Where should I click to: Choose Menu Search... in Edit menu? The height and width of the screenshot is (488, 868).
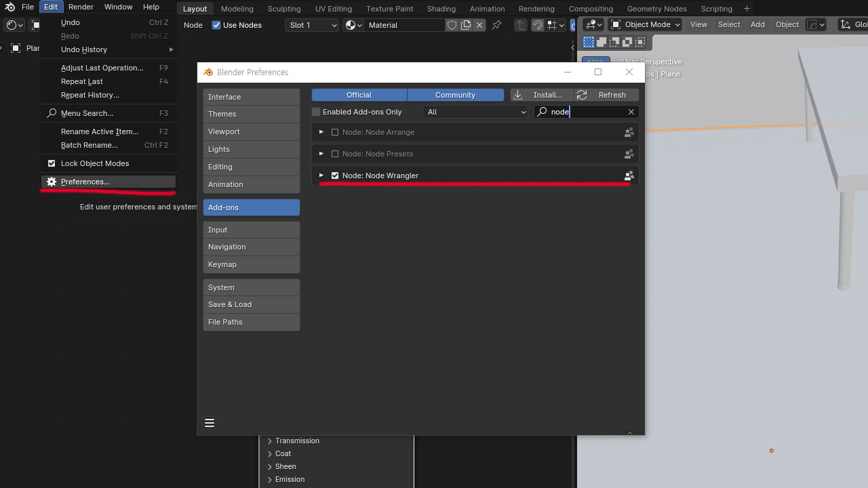pyautogui.click(x=108, y=113)
